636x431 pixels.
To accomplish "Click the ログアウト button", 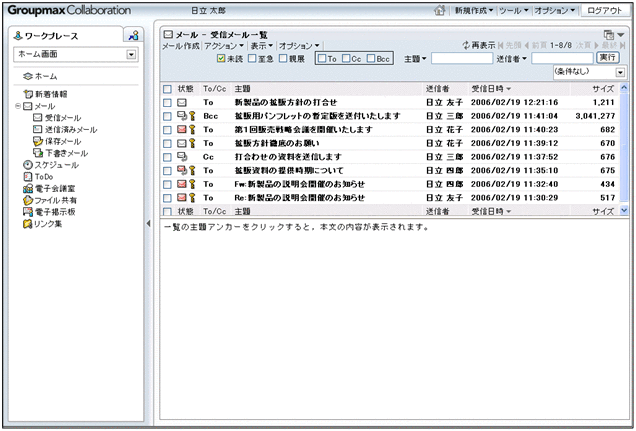I will [604, 11].
